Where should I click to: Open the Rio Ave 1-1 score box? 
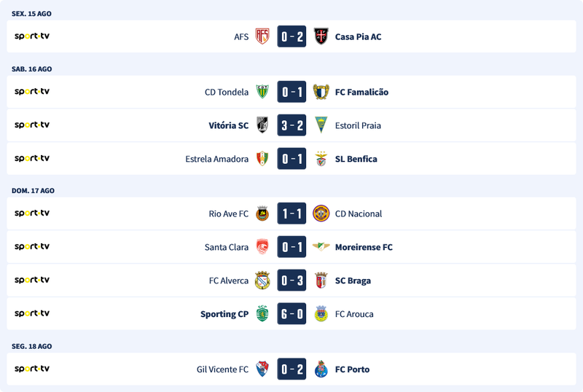(x=291, y=213)
